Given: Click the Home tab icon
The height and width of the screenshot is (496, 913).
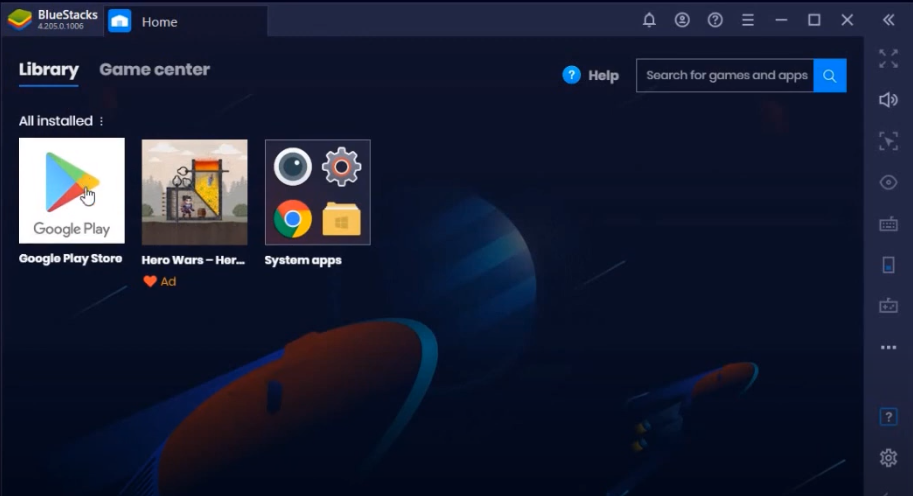Looking at the screenshot, I should (x=119, y=22).
